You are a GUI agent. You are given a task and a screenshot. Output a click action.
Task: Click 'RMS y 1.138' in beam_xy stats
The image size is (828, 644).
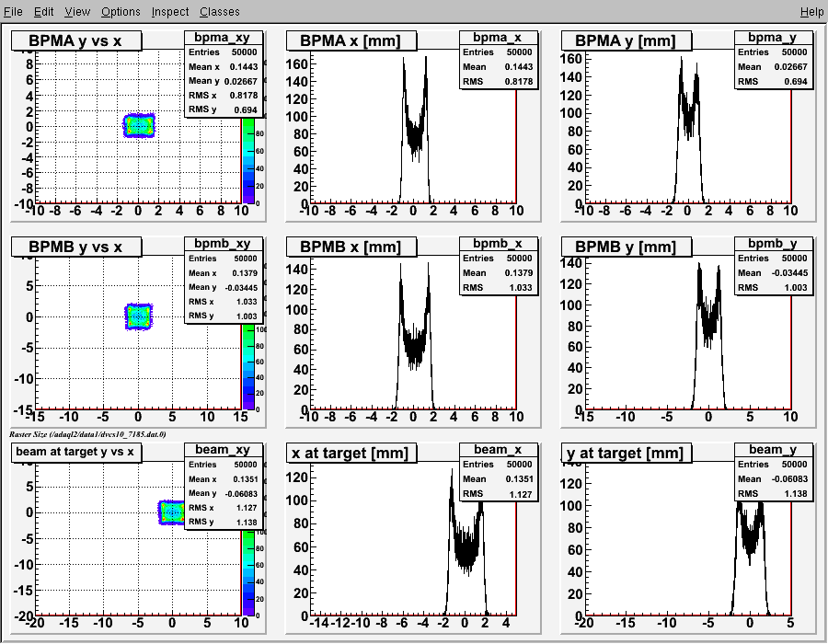(223, 522)
